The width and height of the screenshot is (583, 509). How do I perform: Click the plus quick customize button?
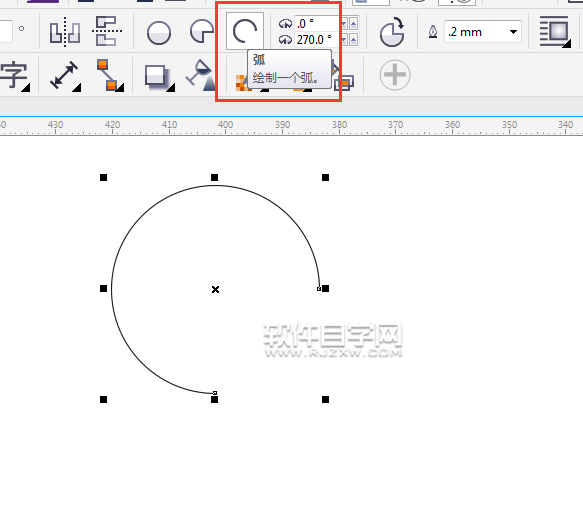click(x=395, y=75)
